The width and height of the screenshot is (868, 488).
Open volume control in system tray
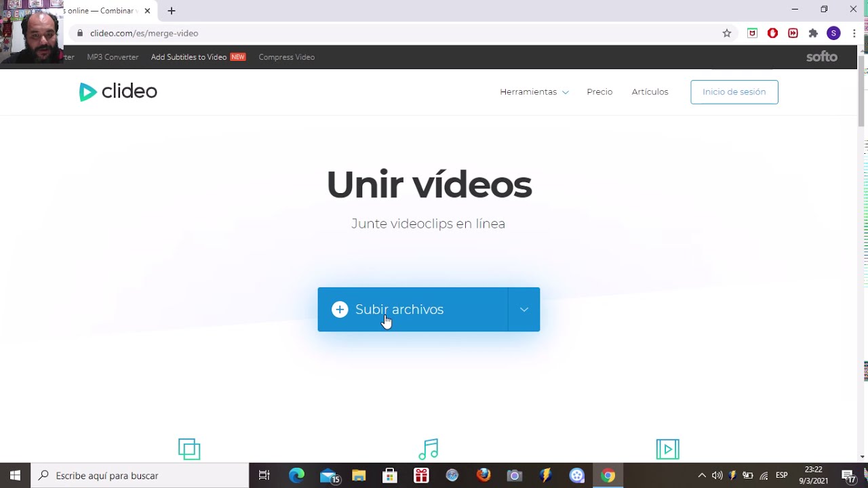(717, 475)
